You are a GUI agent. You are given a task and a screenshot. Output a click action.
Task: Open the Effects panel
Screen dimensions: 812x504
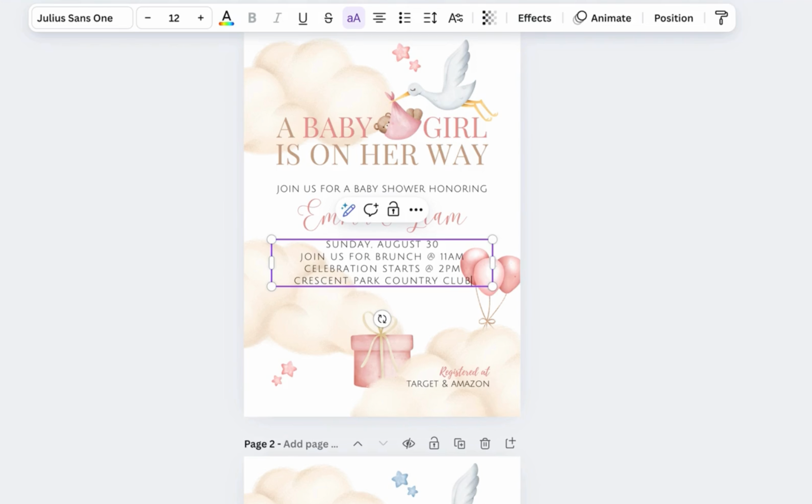[534, 18]
